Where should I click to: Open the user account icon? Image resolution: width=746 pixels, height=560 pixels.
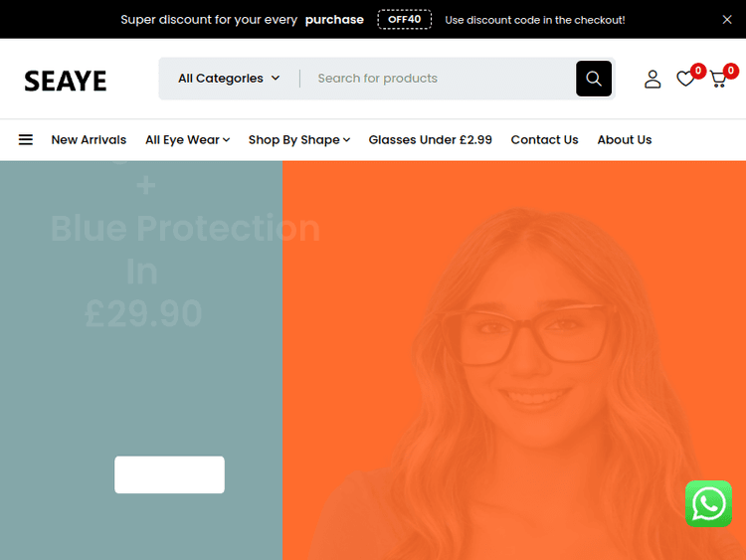coord(653,79)
